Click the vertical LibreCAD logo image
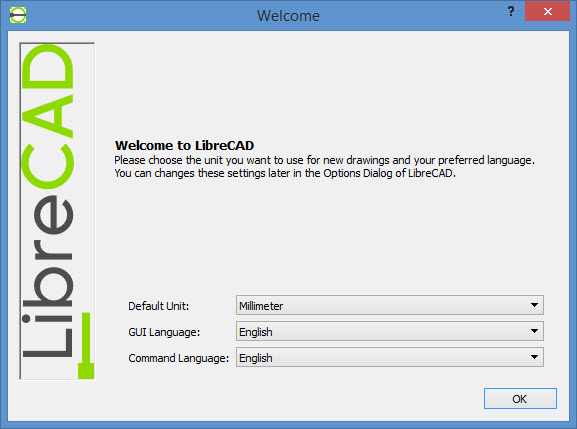The height and width of the screenshot is (429, 577). (x=57, y=211)
